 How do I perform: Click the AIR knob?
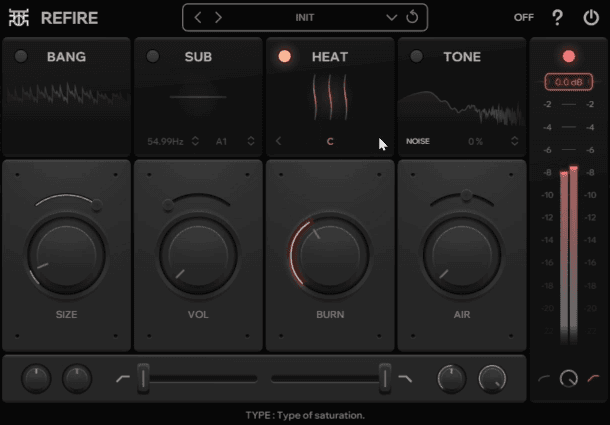point(462,255)
